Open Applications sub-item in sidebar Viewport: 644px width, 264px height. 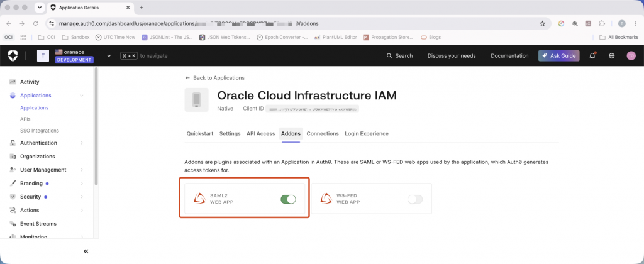pos(34,108)
